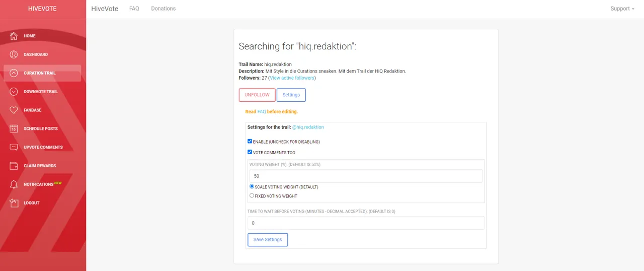Click the Downvote Trail down-chevron icon
644x271 pixels.
[14, 92]
